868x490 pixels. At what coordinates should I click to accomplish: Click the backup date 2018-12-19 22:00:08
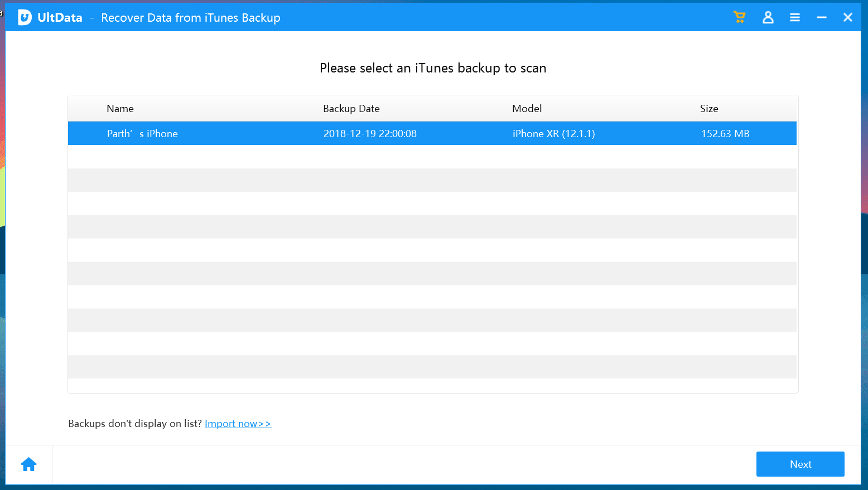370,134
